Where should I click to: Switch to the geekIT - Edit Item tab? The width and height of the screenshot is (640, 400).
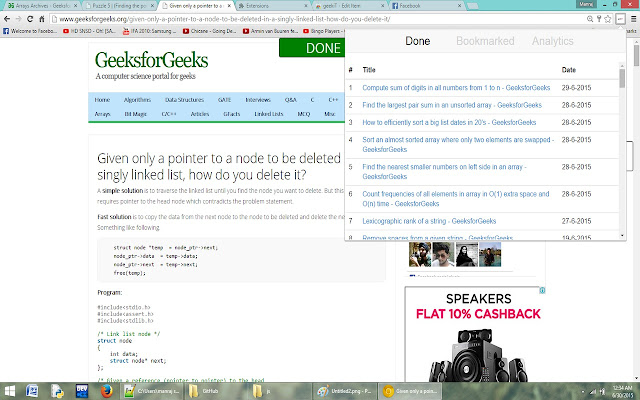(x=349, y=6)
